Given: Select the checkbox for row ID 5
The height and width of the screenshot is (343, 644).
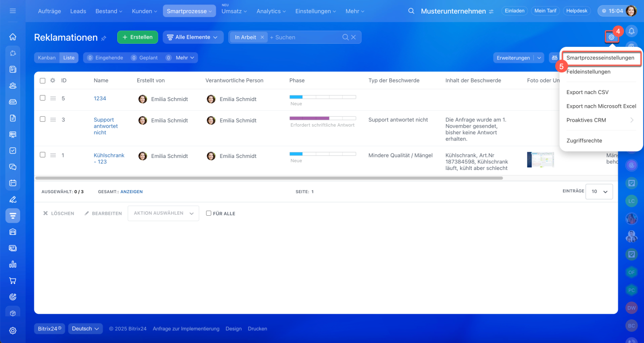Looking at the screenshot, I should click(43, 98).
